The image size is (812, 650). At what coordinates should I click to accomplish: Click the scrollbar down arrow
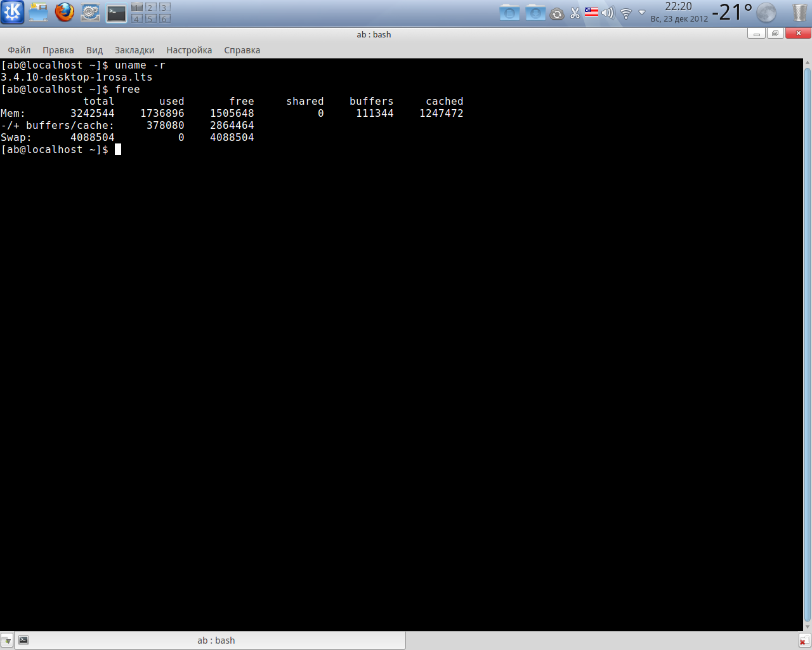(808, 627)
